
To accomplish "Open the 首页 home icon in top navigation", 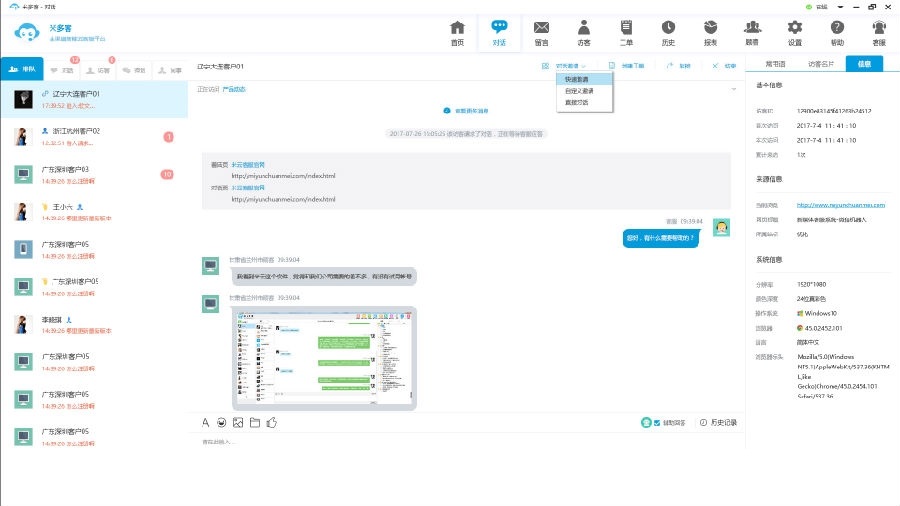I will click(x=457, y=32).
